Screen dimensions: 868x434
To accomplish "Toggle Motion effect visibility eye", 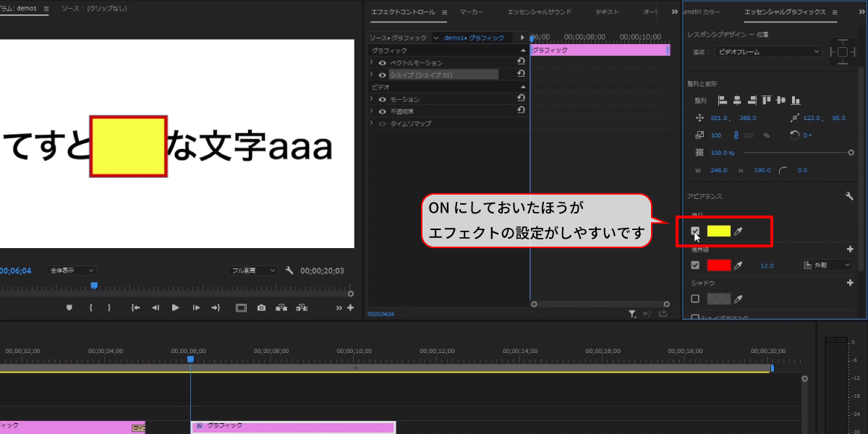I will click(382, 98).
